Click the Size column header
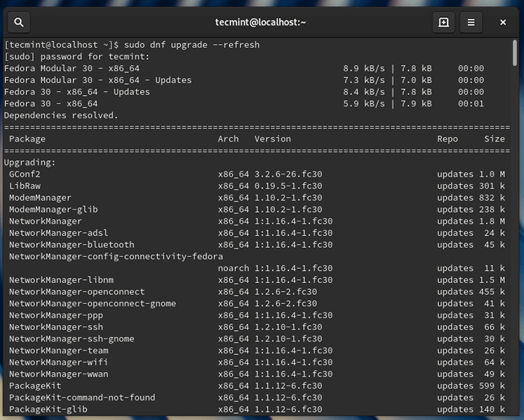The image size is (524, 420). tap(494, 139)
